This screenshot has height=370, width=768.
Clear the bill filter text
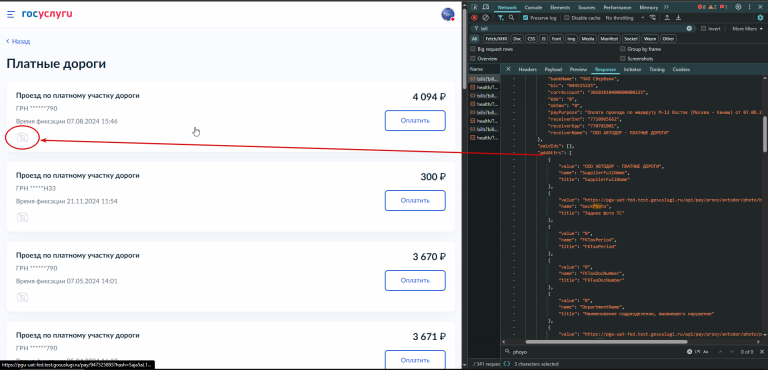689,28
